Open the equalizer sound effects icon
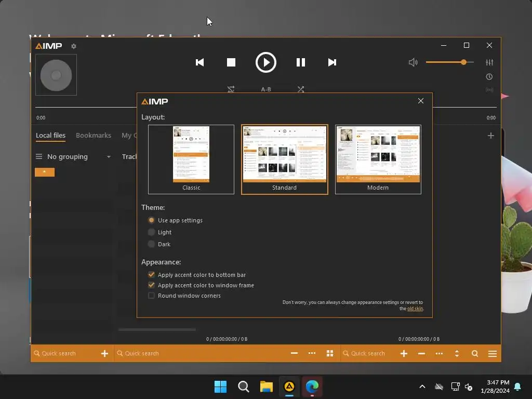 click(489, 62)
